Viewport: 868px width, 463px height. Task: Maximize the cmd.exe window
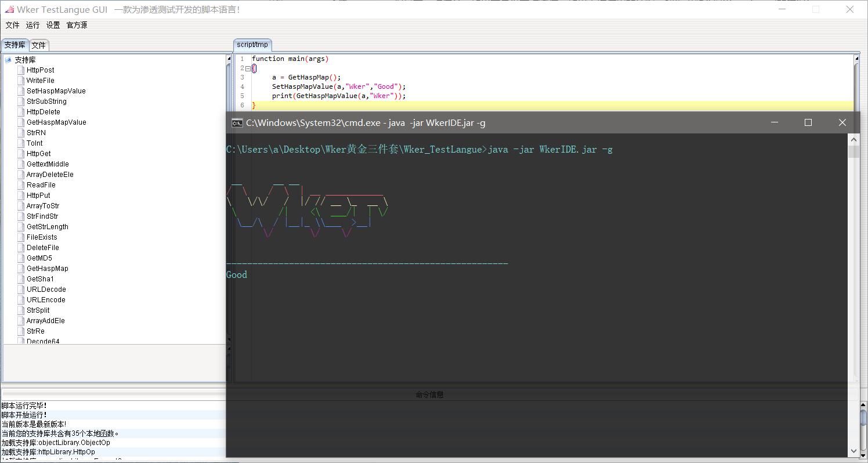tap(808, 122)
